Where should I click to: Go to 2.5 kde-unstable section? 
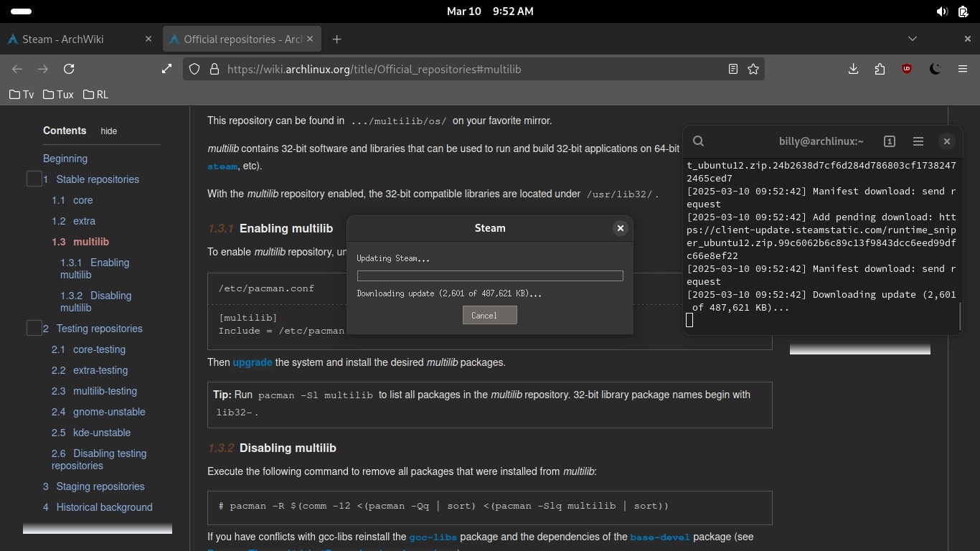pos(91,433)
